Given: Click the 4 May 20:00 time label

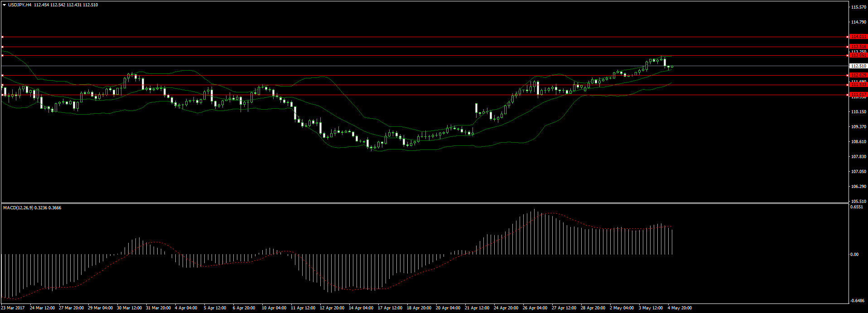Looking at the screenshot, I should pyautogui.click(x=680, y=308).
